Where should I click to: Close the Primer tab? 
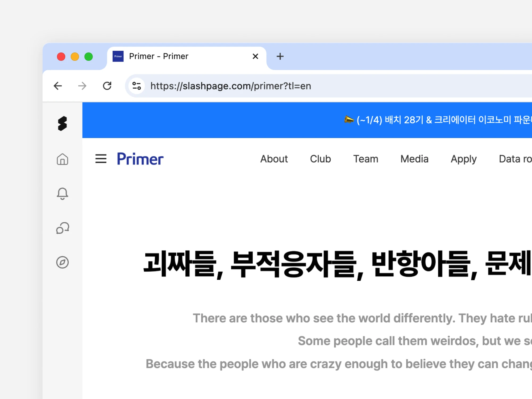(x=255, y=56)
